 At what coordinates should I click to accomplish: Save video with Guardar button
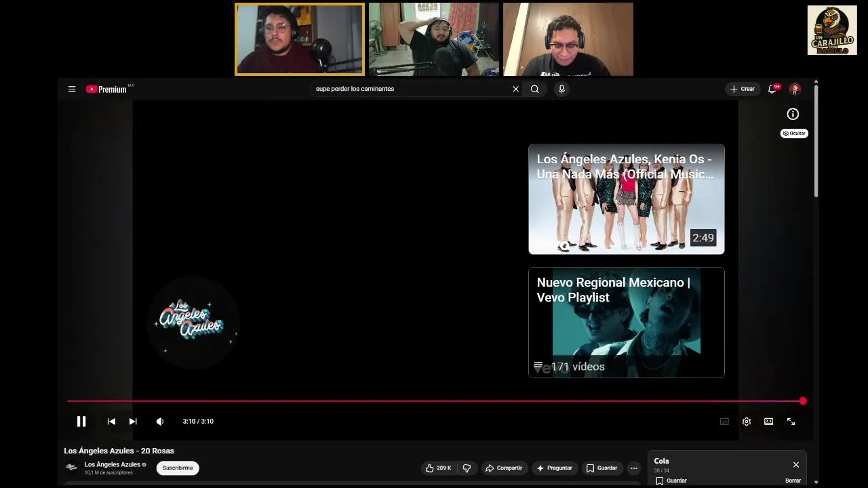pyautogui.click(x=601, y=468)
